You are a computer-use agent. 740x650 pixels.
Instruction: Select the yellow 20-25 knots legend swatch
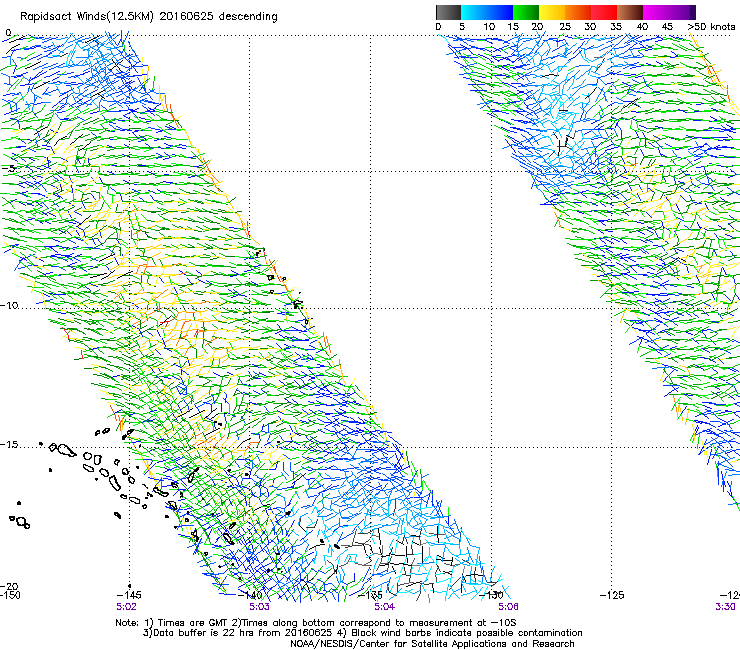[552, 12]
